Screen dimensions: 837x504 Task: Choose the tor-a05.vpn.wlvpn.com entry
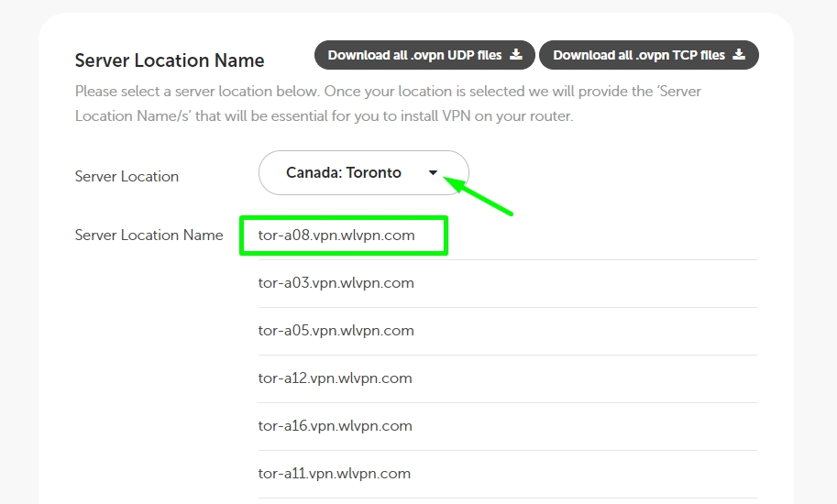[336, 331]
